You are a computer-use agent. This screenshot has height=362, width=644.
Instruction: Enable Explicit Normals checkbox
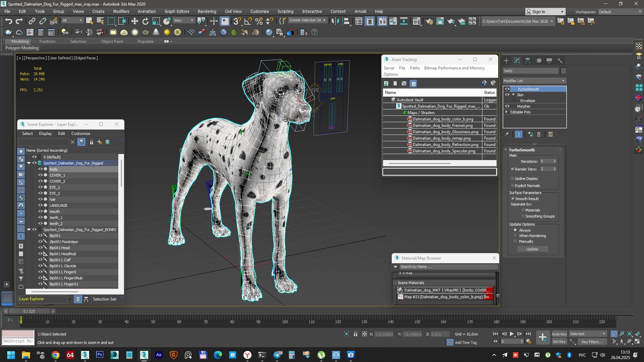[x=513, y=185]
